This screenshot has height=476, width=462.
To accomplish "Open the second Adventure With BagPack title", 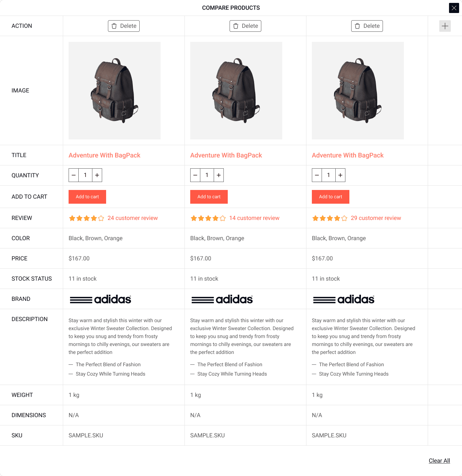I will 226,155.
